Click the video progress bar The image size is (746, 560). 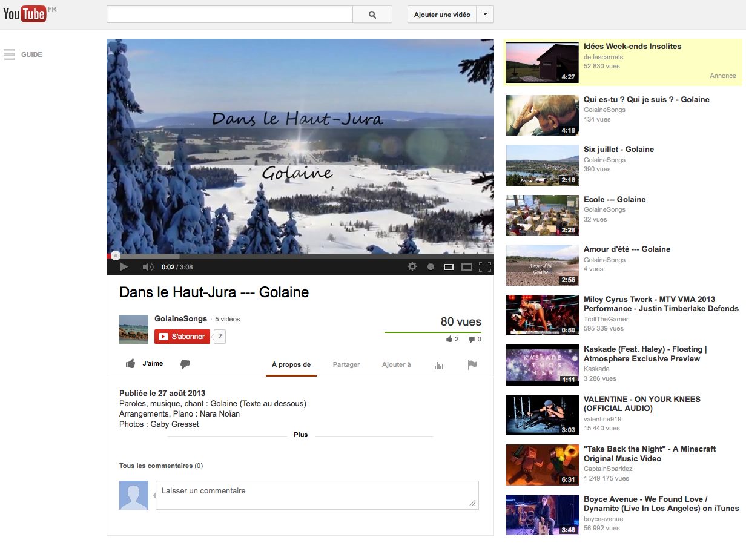300,256
